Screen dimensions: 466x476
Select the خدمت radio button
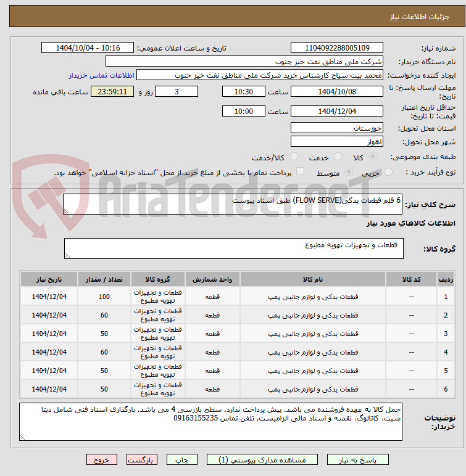pos(338,157)
